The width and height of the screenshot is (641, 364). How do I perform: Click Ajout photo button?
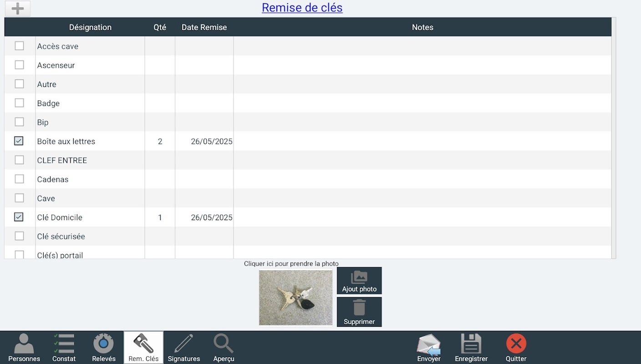[x=359, y=281]
